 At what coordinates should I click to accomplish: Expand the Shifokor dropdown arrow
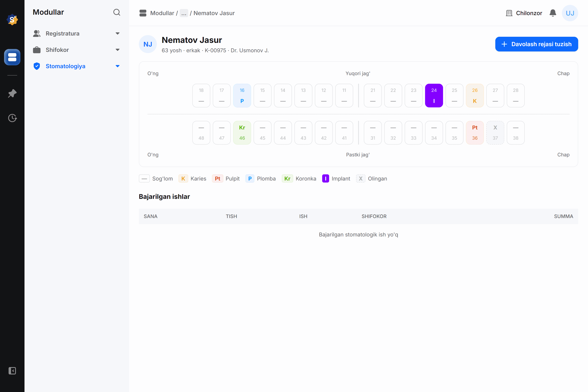(118, 50)
